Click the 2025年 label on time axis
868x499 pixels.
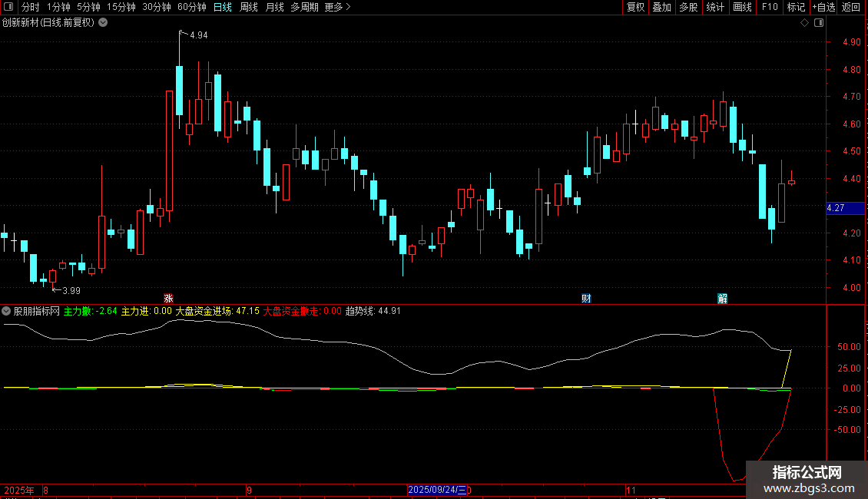point(19,490)
